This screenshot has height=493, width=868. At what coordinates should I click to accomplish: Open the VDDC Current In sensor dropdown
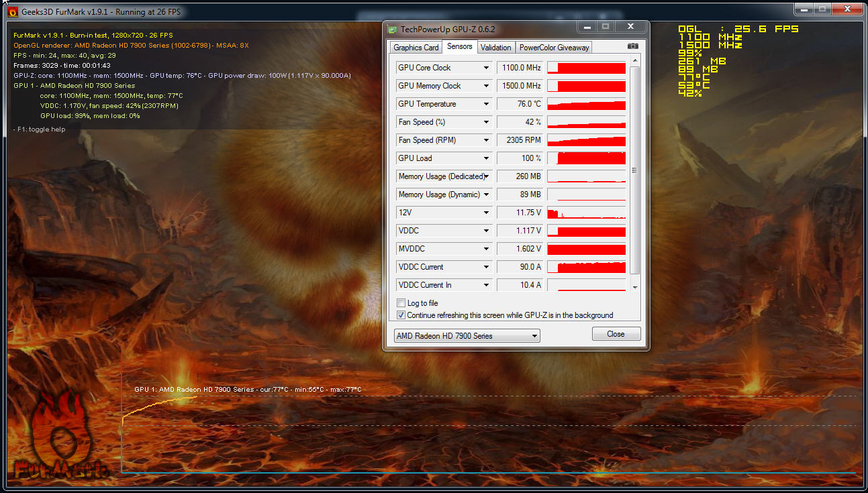point(486,285)
